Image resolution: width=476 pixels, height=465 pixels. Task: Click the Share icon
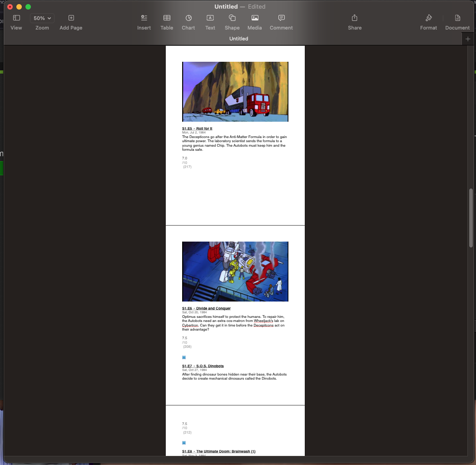pyautogui.click(x=355, y=18)
